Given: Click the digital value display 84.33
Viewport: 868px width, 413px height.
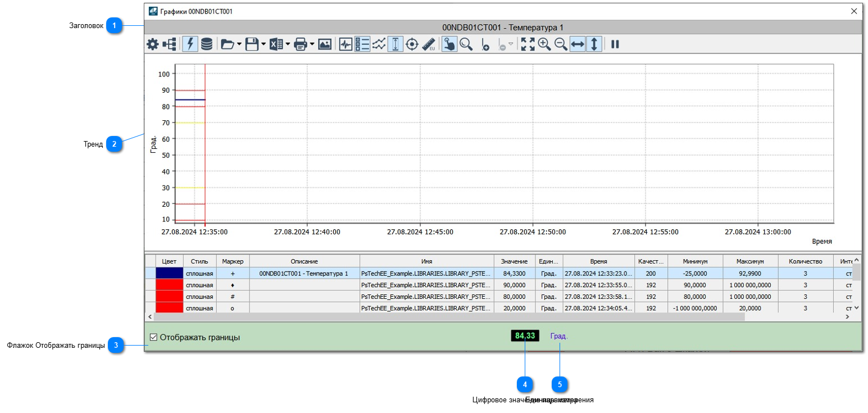Looking at the screenshot, I should [525, 336].
